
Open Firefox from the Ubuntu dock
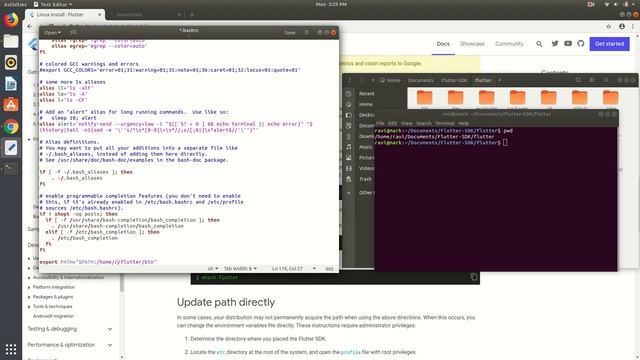pos(11,20)
